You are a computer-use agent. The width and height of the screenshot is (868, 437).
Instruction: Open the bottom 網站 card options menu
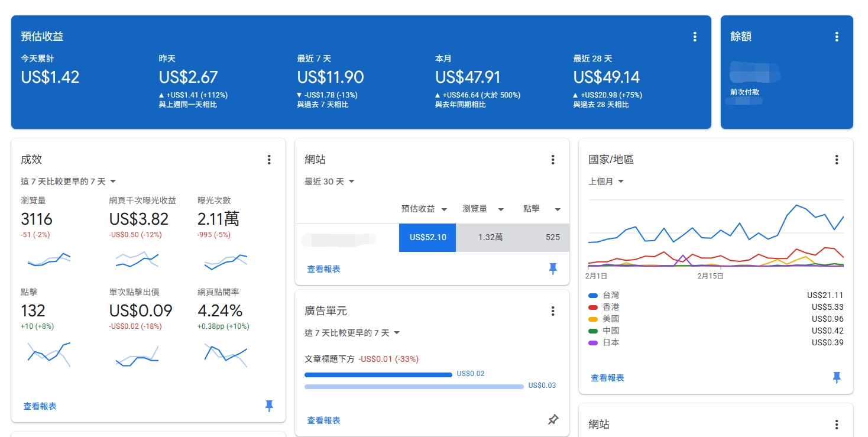pyautogui.click(x=837, y=424)
